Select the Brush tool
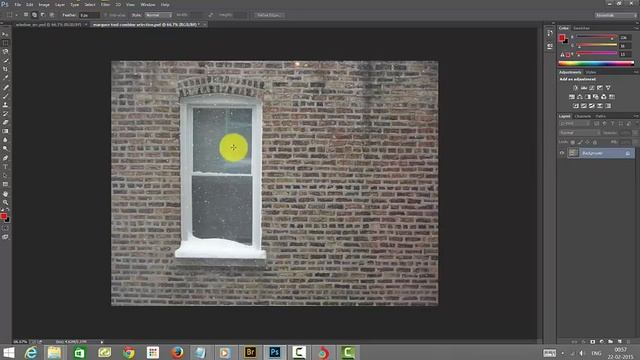Screen dimensions: 640x360 coord(5,96)
